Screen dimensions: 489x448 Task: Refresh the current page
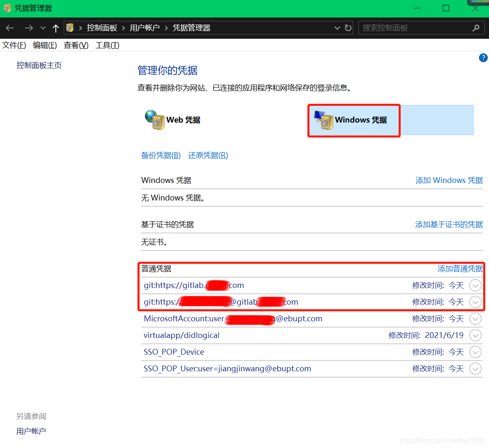point(348,28)
